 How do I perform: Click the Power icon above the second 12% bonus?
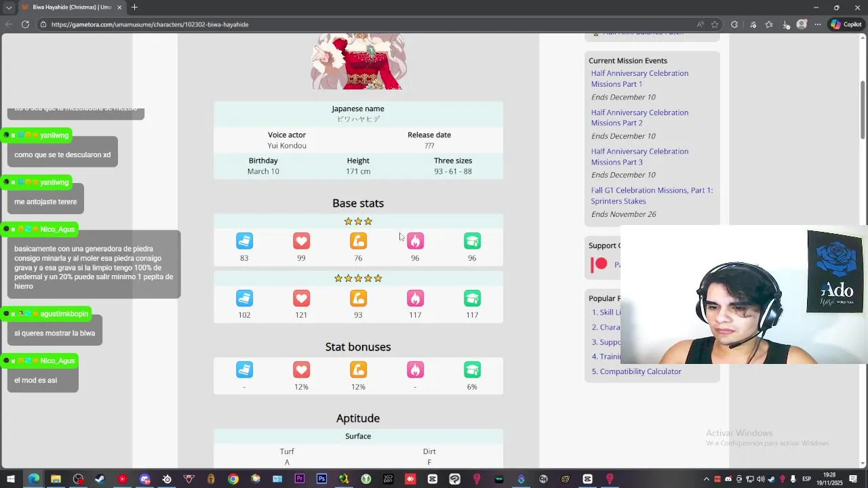point(358,369)
